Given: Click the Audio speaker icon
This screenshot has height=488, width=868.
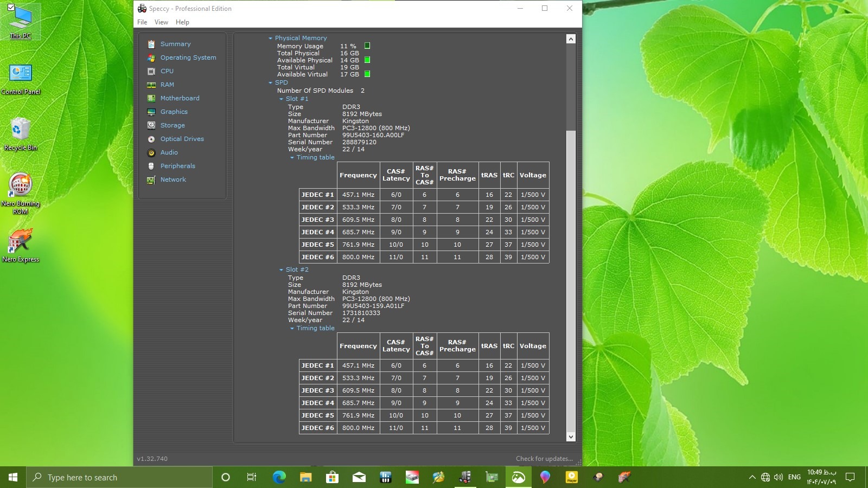Looking at the screenshot, I should click(151, 152).
